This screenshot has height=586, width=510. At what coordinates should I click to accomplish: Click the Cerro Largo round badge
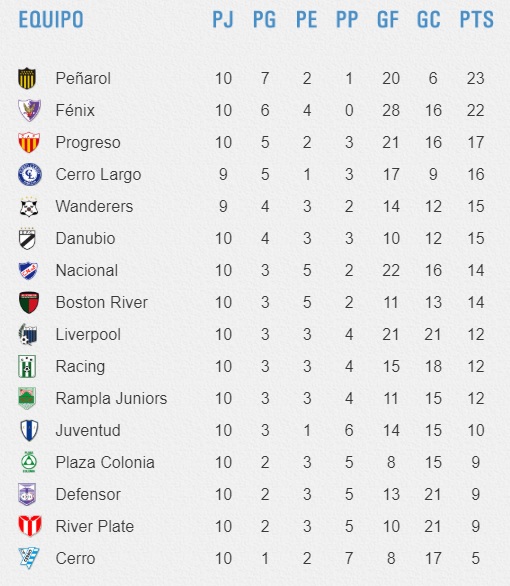coord(30,175)
